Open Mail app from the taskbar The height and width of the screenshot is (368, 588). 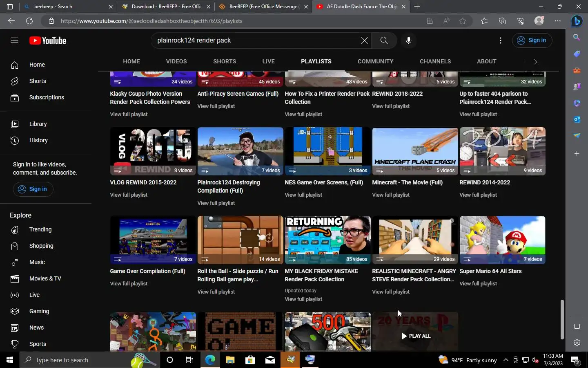270,360
